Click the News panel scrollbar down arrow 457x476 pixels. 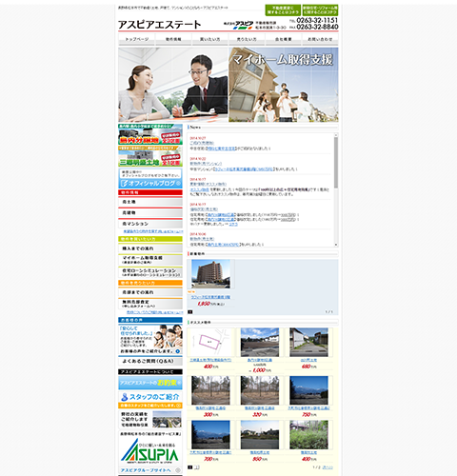[x=336, y=245]
